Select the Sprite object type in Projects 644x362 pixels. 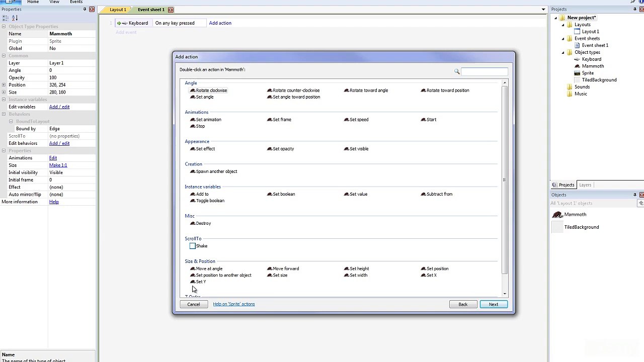point(588,73)
